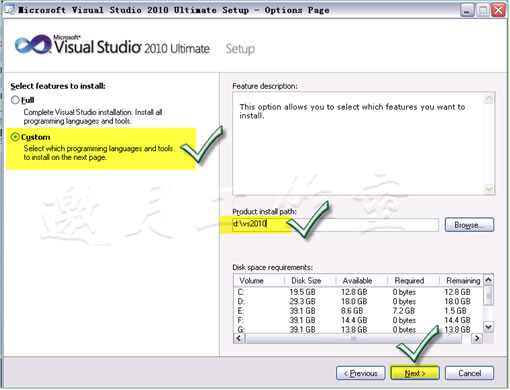Select the Full installation radio button
Image resolution: width=510 pixels, height=390 pixels.
click(15, 100)
